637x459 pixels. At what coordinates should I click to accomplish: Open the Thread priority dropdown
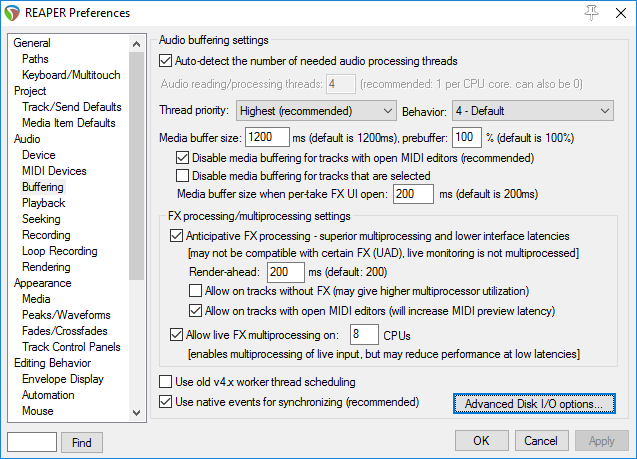coord(316,111)
